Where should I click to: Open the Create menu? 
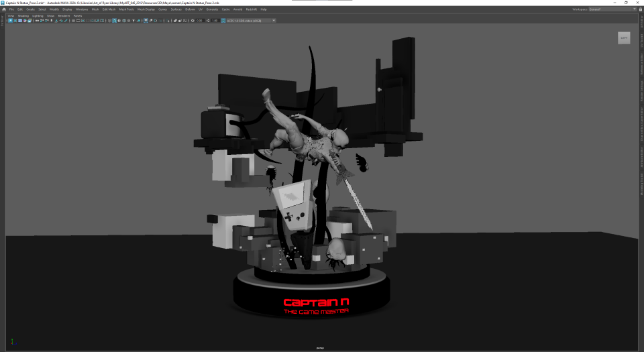pyautogui.click(x=31, y=9)
